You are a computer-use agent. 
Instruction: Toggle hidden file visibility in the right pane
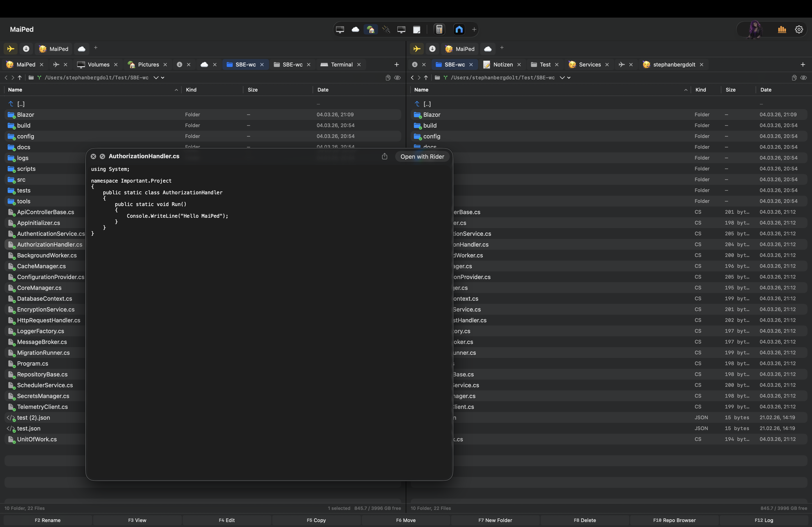[804, 78]
